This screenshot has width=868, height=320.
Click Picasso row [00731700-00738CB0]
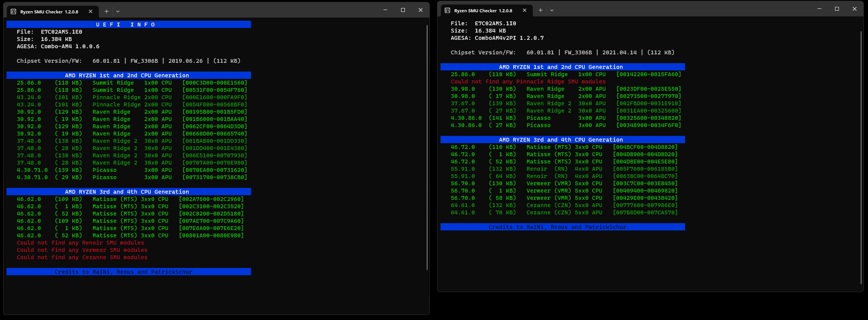pos(132,177)
